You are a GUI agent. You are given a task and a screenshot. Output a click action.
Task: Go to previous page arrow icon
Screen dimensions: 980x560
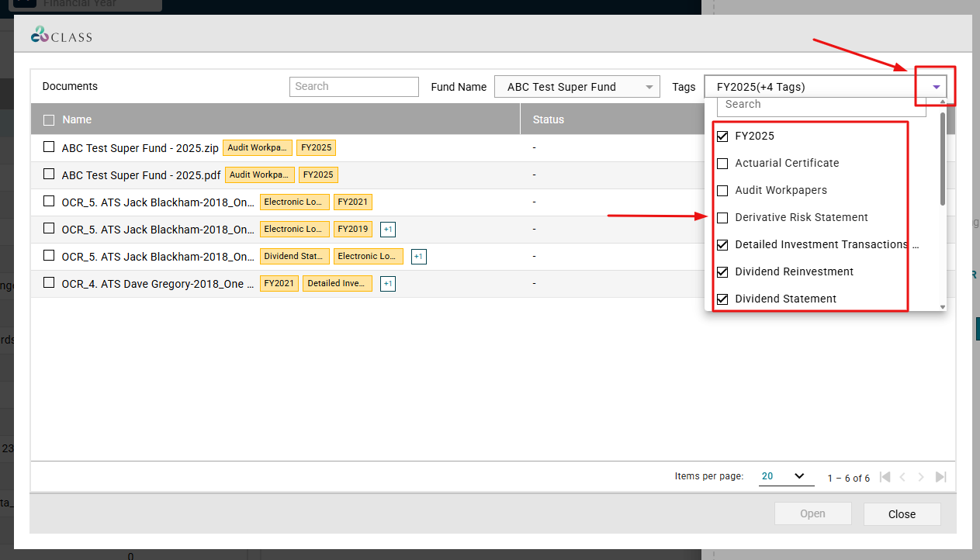(x=903, y=477)
